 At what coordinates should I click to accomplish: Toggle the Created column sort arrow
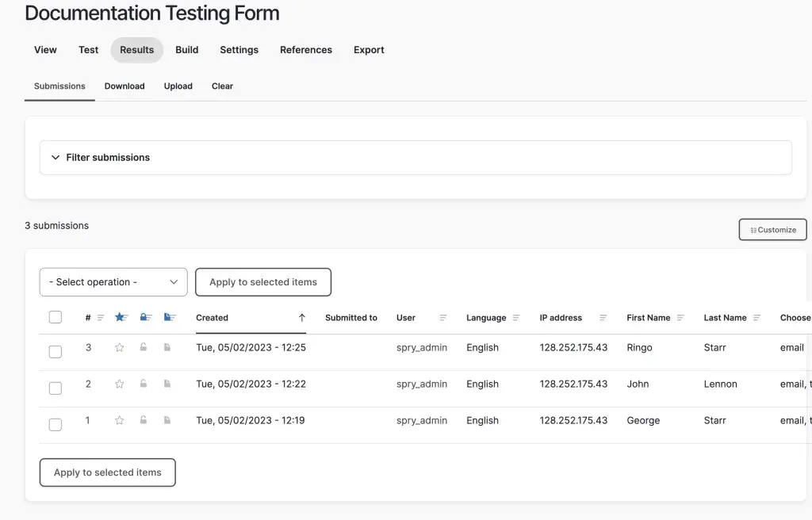pyautogui.click(x=301, y=318)
